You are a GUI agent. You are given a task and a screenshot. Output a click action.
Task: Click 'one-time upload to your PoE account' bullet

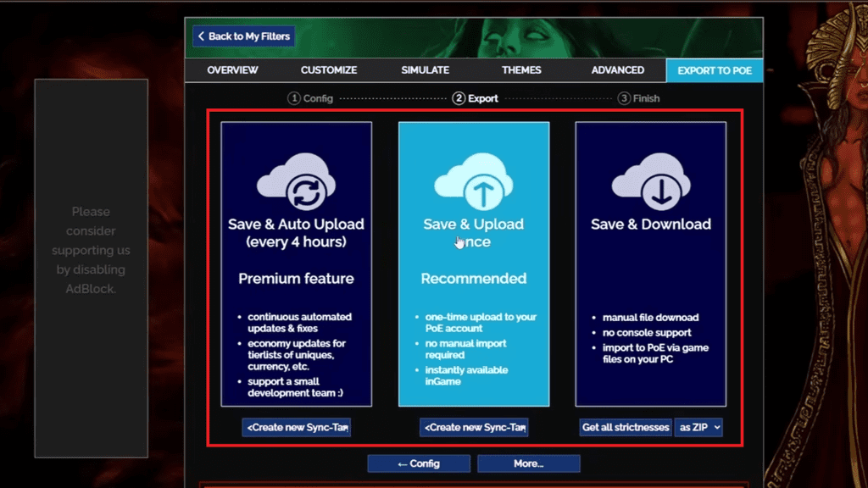pos(481,323)
